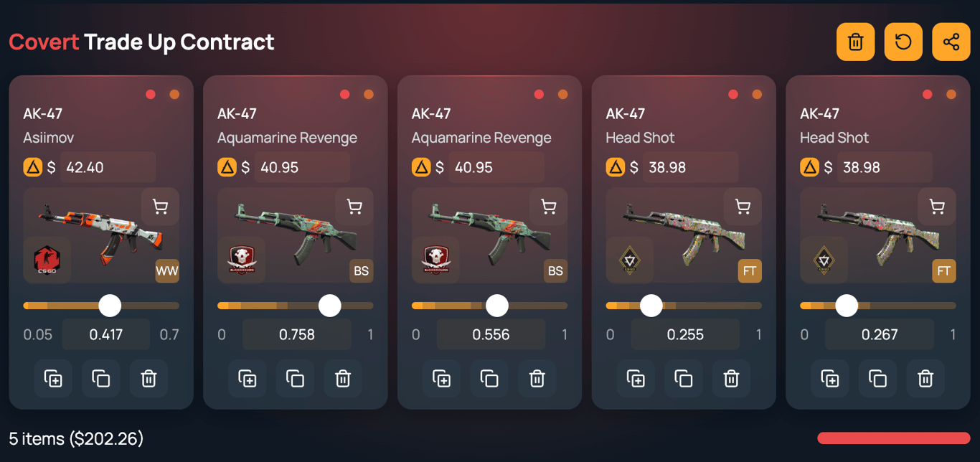Click the slider handle at 0.758 float
Image resolution: width=980 pixels, height=462 pixels.
(x=329, y=306)
